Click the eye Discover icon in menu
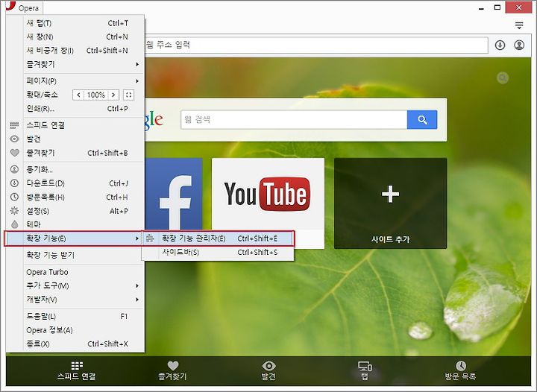The image size is (537, 392). (14, 139)
